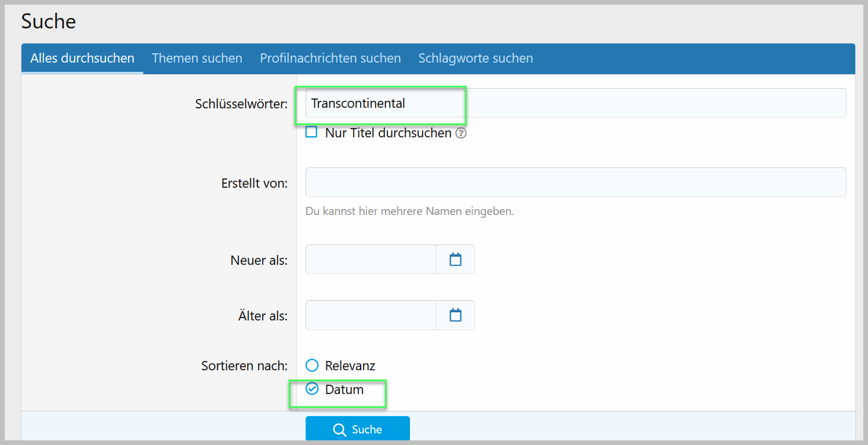Open the calendar picker for Älter als
This screenshot has width=868, height=445.
455,315
